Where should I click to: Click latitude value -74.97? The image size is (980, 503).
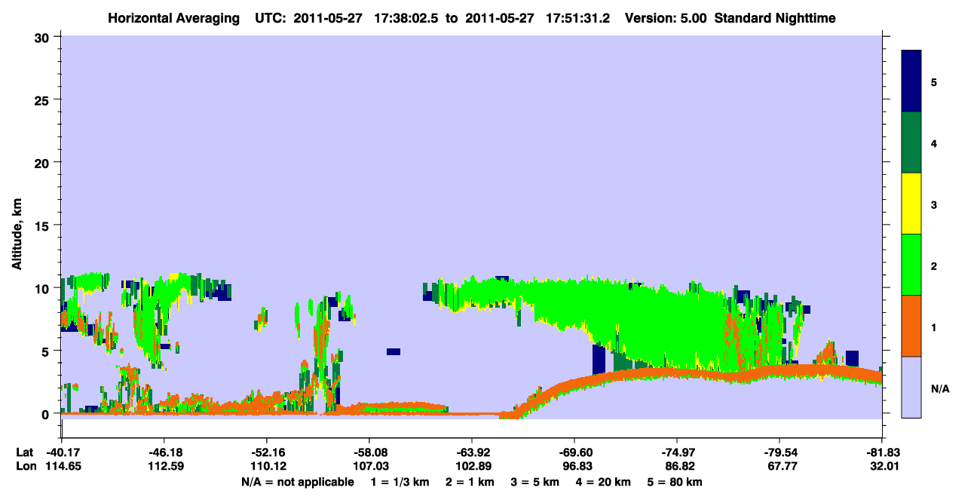(x=677, y=452)
